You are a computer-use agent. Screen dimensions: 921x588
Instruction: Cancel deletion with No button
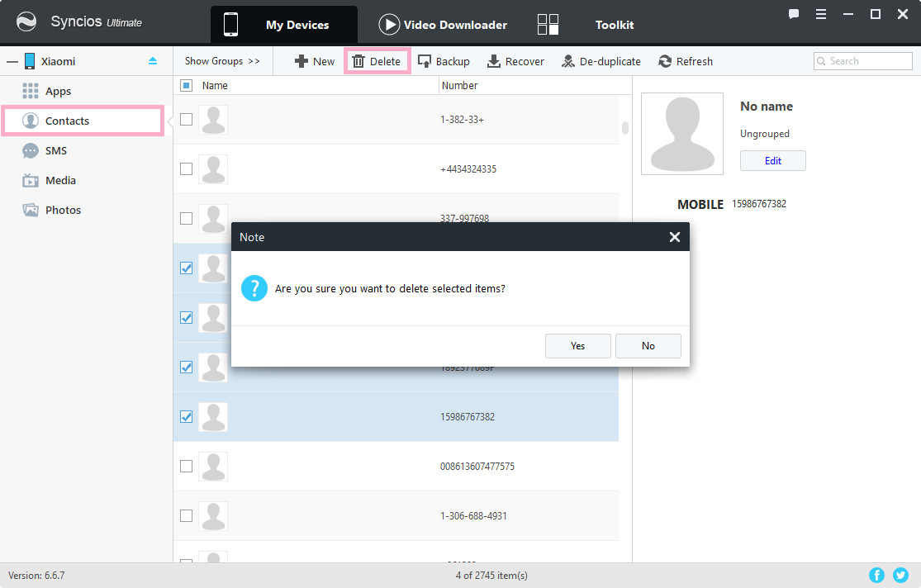[x=648, y=346]
